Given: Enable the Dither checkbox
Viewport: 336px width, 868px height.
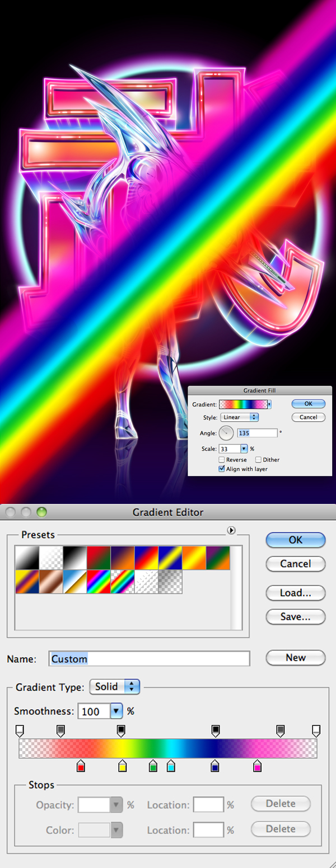Looking at the screenshot, I should pos(258,460).
